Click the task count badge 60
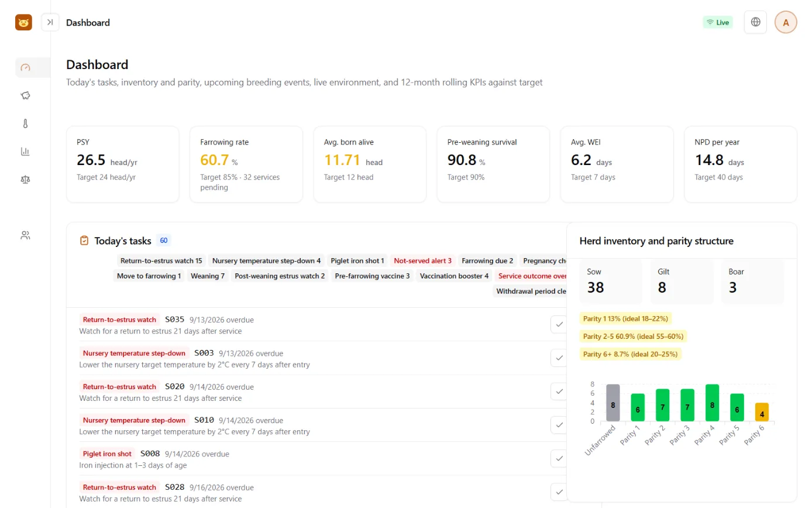This screenshot has height=508, width=812. pyautogui.click(x=164, y=241)
